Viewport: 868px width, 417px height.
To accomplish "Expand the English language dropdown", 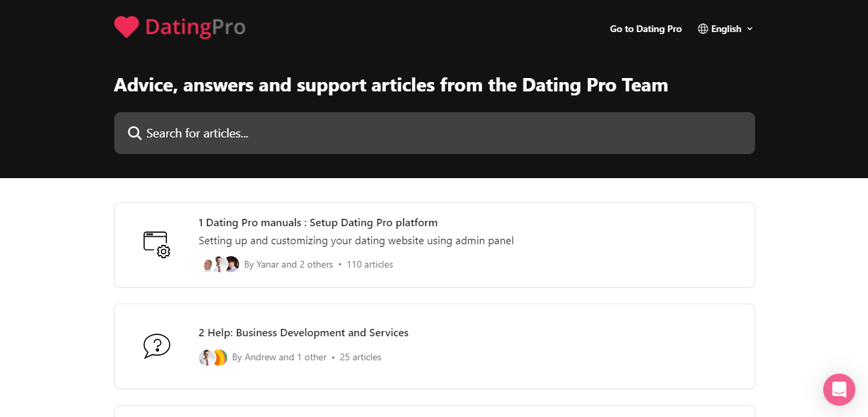I will click(x=726, y=29).
